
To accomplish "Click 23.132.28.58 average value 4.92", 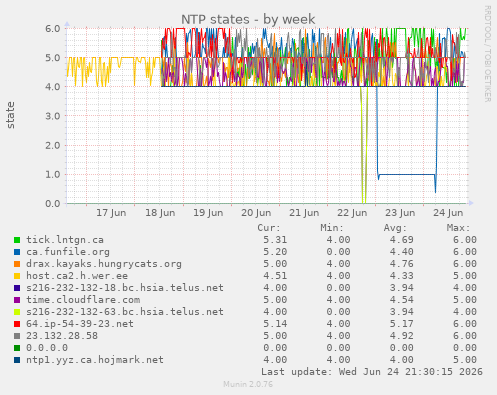I will tap(401, 336).
